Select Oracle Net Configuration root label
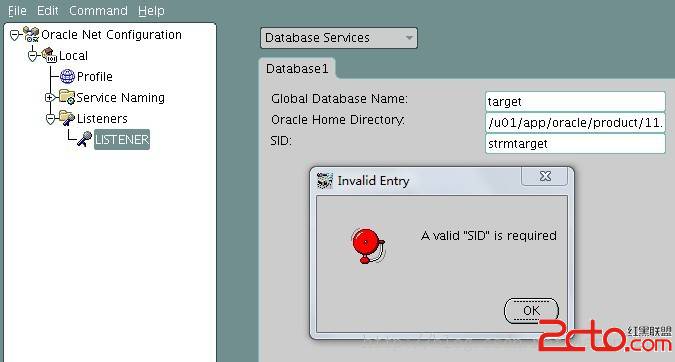675x362 pixels. 111,35
